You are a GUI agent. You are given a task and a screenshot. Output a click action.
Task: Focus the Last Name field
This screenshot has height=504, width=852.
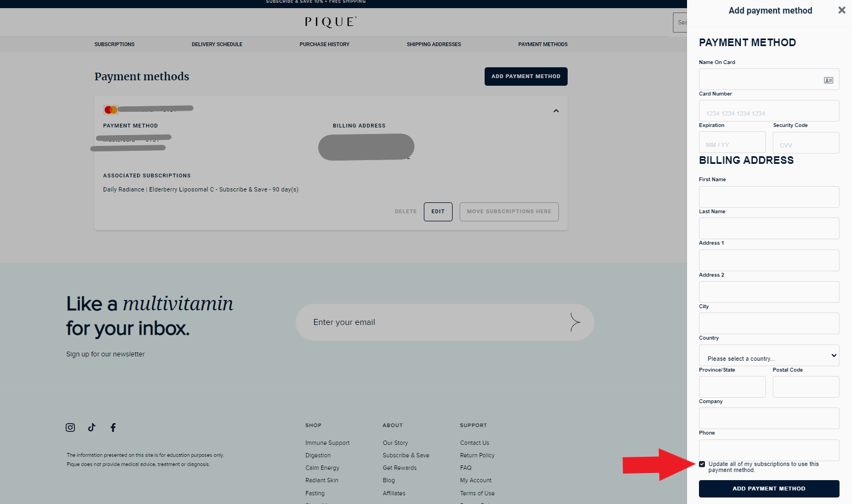click(x=769, y=228)
